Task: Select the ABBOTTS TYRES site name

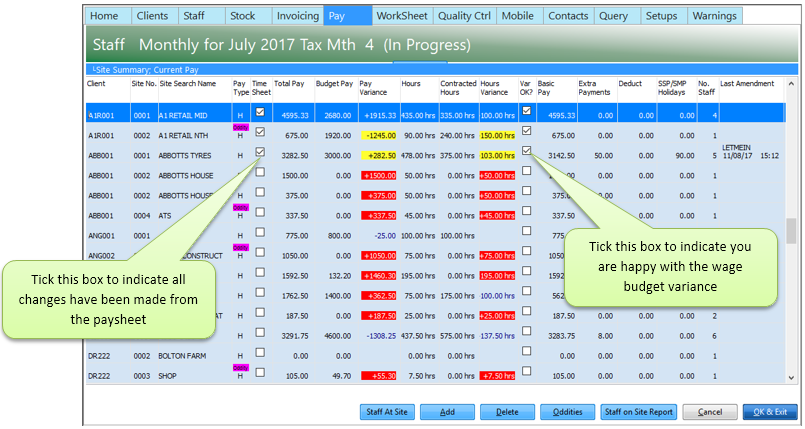Action: [x=185, y=155]
